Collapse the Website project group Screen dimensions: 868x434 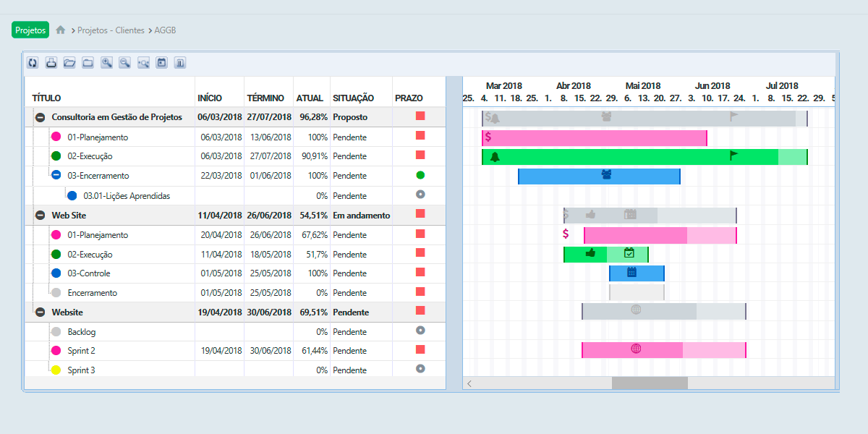[40, 312]
